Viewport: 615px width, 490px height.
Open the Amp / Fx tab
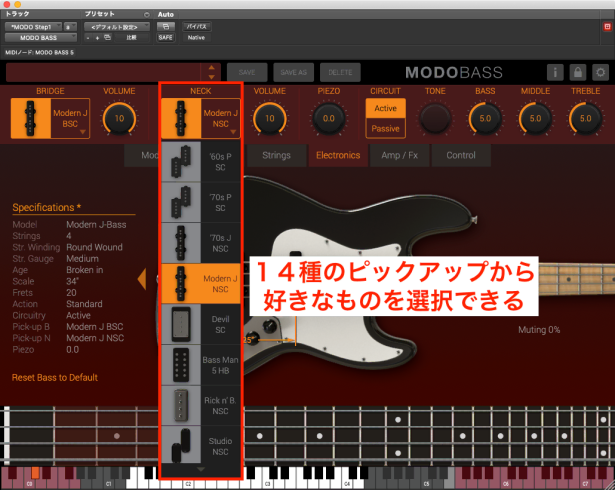point(400,155)
